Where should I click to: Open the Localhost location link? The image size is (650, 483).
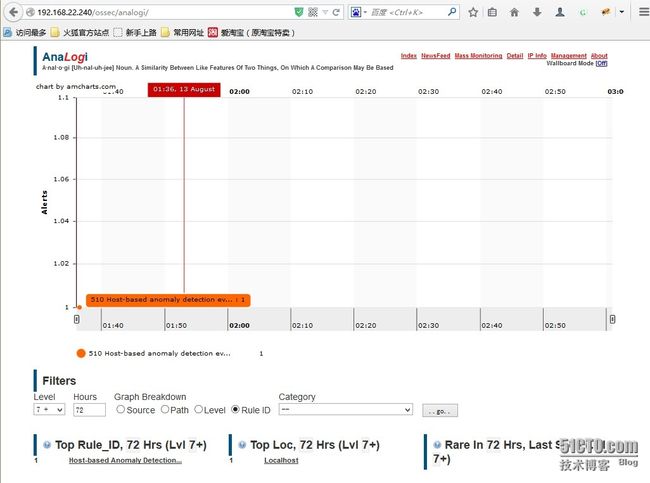(281, 461)
